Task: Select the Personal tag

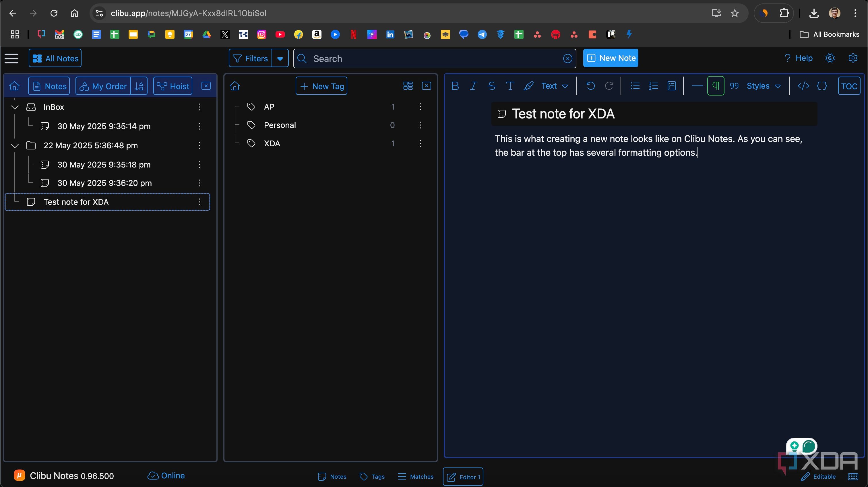Action: point(280,125)
